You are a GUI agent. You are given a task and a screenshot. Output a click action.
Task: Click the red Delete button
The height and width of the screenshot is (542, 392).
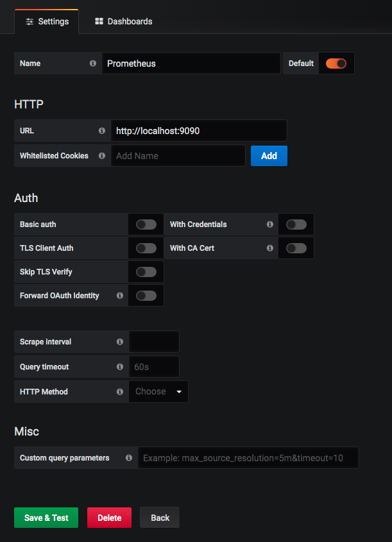coord(109,518)
